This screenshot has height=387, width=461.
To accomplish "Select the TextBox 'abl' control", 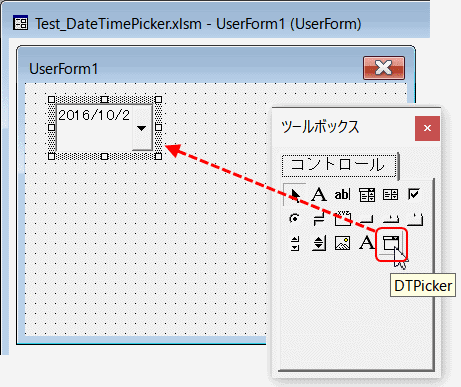I will click(342, 194).
